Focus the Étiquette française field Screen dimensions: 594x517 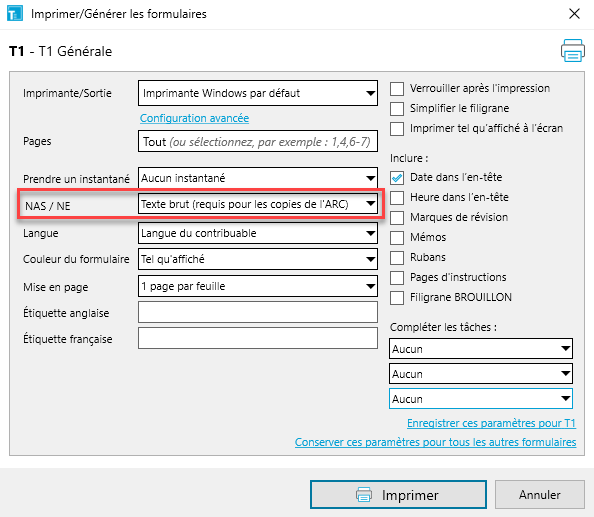[x=258, y=338]
